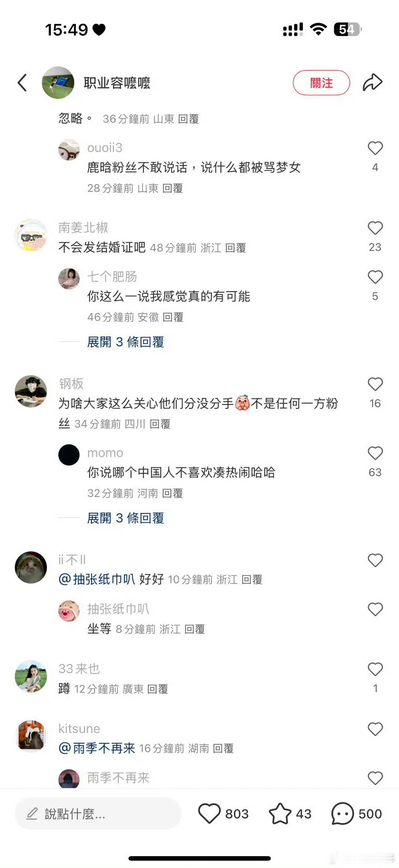This screenshot has width=399, height=868.
Task: Tap the share arrow icon
Action: [372, 82]
